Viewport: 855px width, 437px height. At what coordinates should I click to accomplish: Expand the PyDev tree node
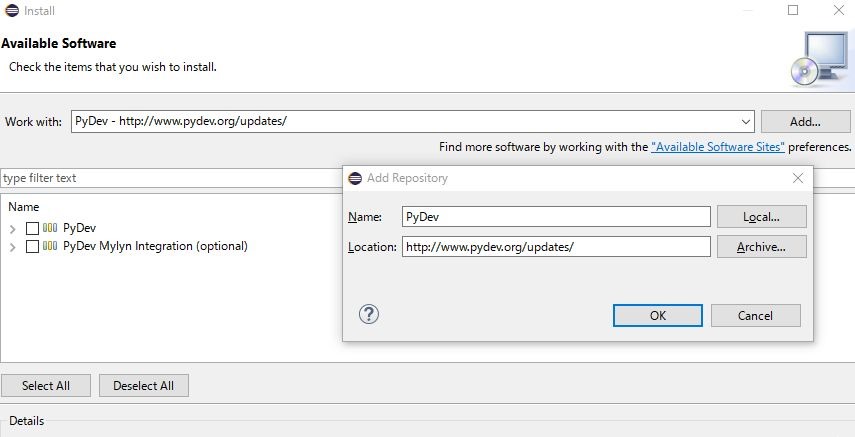(13, 228)
